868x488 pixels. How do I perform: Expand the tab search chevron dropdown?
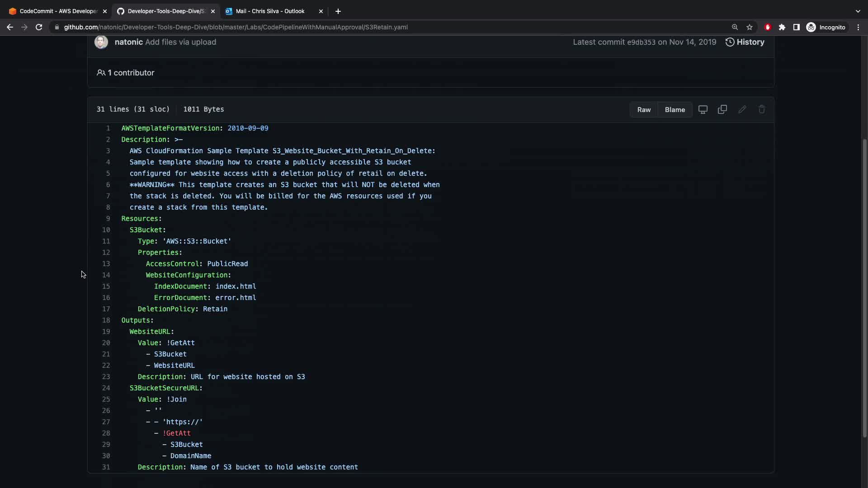(x=858, y=11)
